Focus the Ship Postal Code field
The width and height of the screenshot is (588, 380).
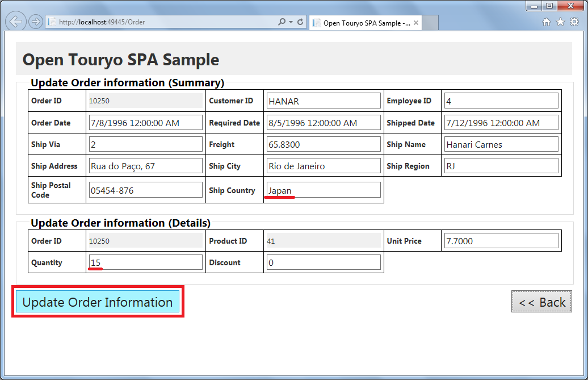point(145,190)
